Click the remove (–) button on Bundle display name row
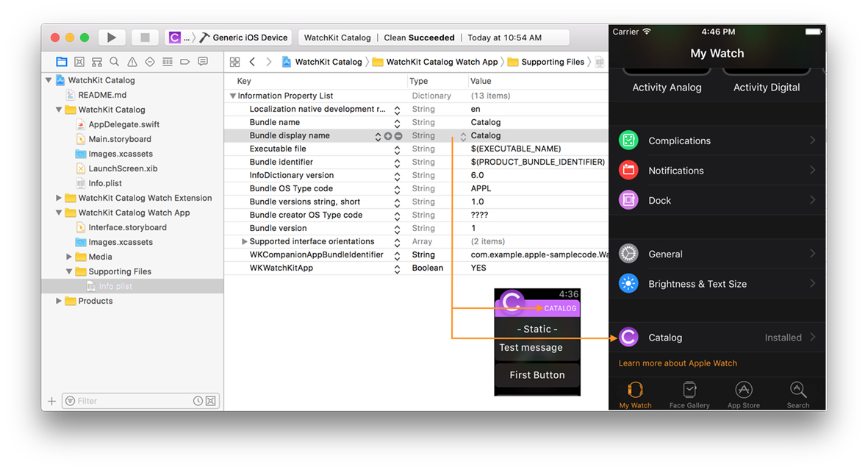 398,136
